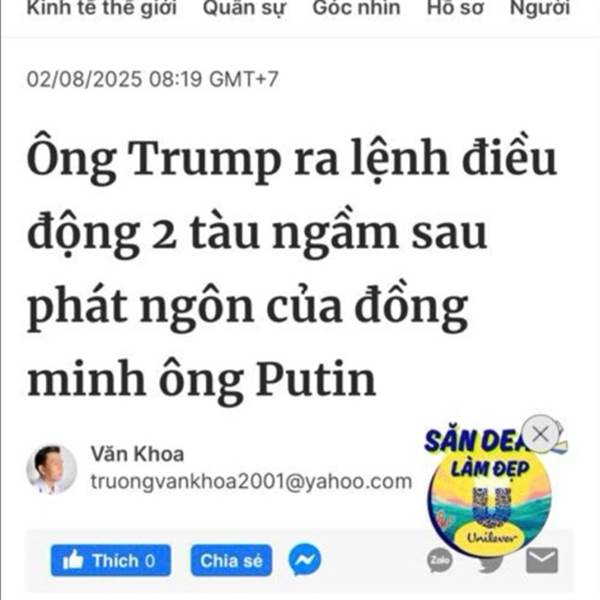Click the truongvankhoa2001@yahoo.com email address
Viewport: 600px width, 600px height.
[x=251, y=481]
